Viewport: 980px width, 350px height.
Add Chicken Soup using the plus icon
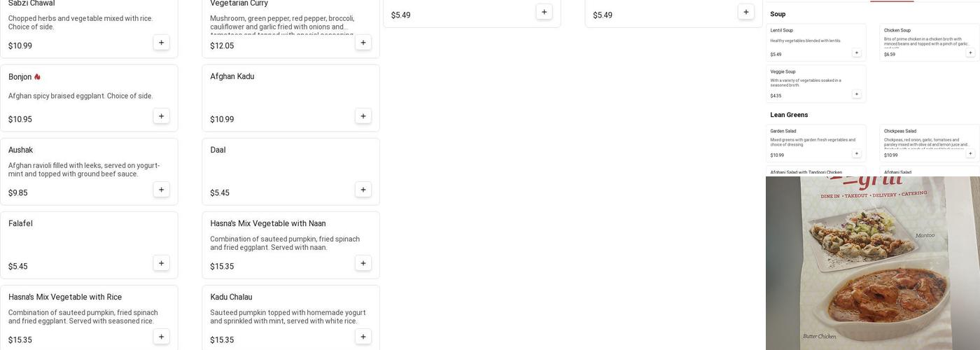(969, 52)
